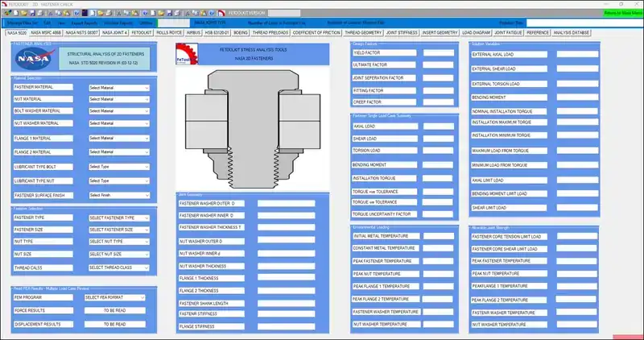Choose a FLANGE 1 MATERIAL option
The width and height of the screenshot is (644, 340).
(119, 138)
